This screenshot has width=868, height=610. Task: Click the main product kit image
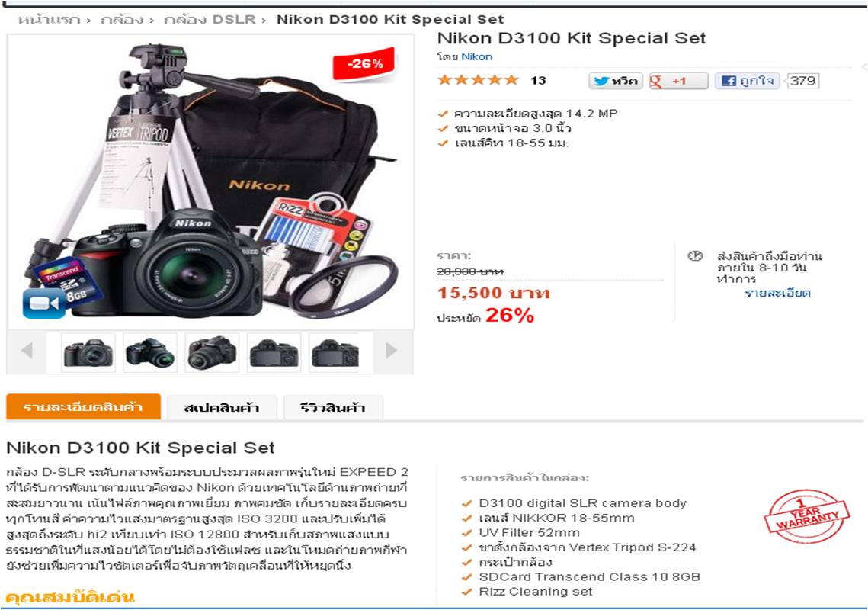click(210, 181)
